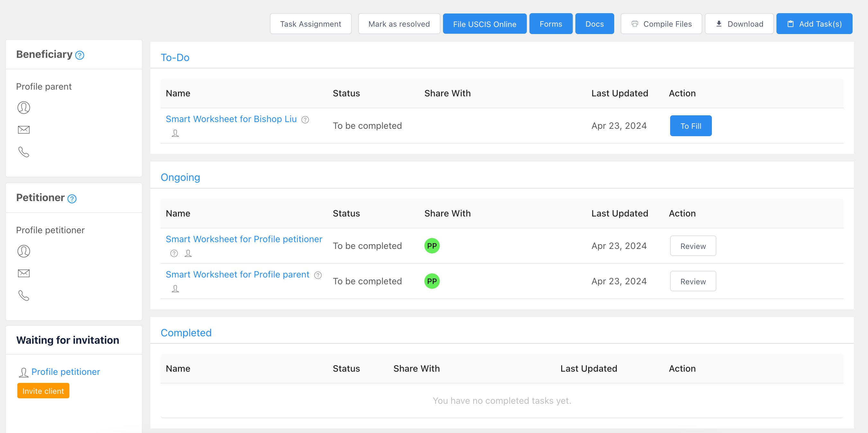The height and width of the screenshot is (433, 868).
Task: Click help icon beside Profile parent worksheet
Action: coord(318,275)
